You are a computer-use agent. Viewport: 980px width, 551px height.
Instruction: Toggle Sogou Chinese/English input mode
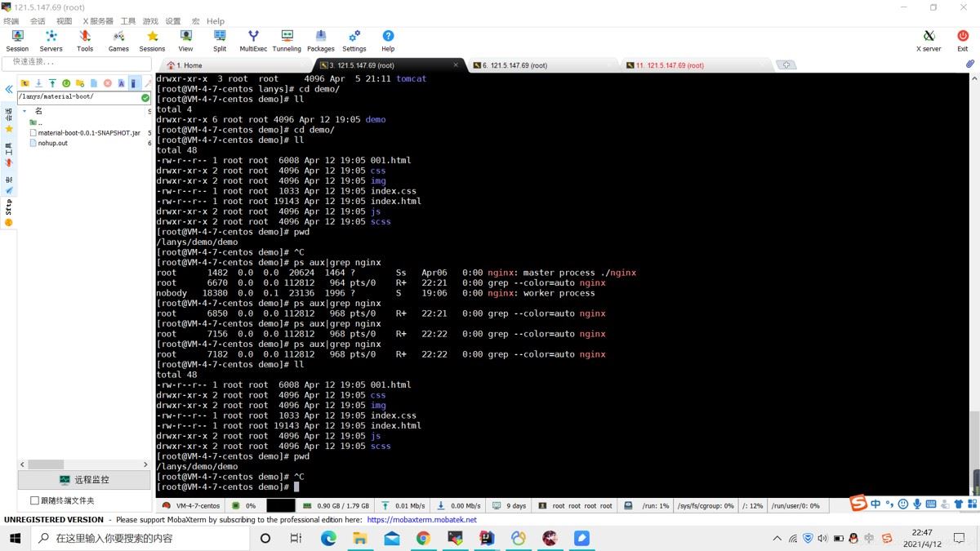(x=875, y=504)
